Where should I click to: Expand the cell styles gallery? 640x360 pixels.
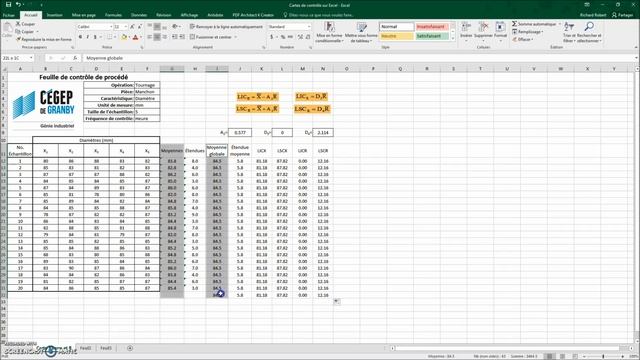click(453, 38)
